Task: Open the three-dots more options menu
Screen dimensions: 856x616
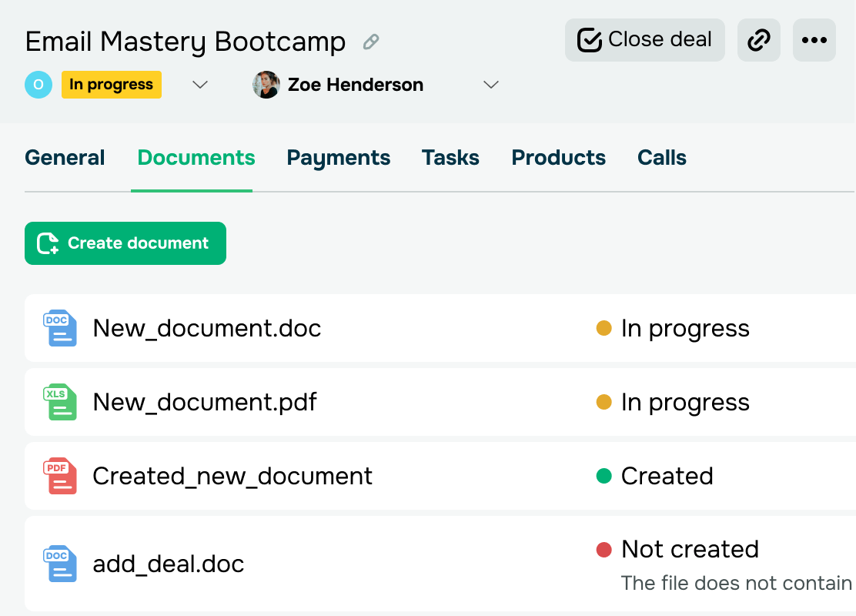Action: 814,40
